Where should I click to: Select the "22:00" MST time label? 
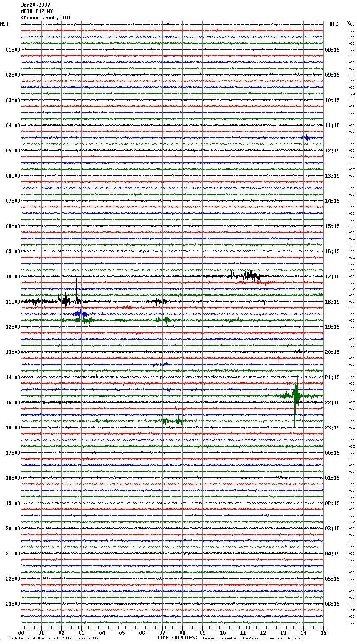pos(13,579)
